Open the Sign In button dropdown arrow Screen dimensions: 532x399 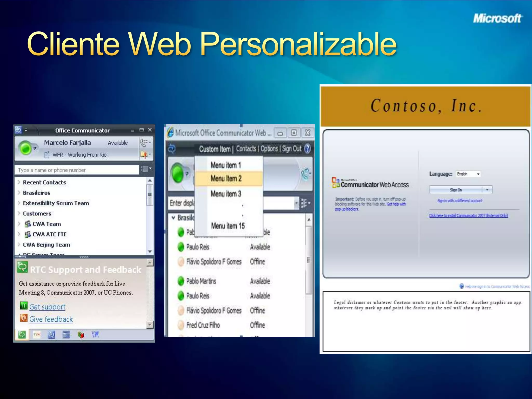pyautogui.click(x=487, y=190)
